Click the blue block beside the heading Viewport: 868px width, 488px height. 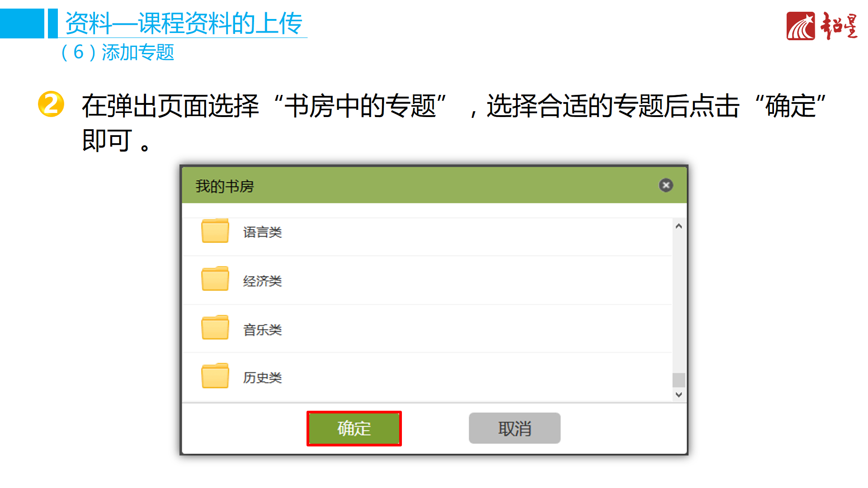coord(22,23)
